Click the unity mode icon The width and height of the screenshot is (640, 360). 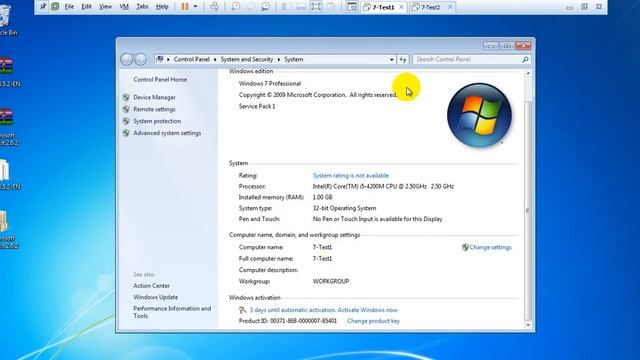tap(331, 7)
